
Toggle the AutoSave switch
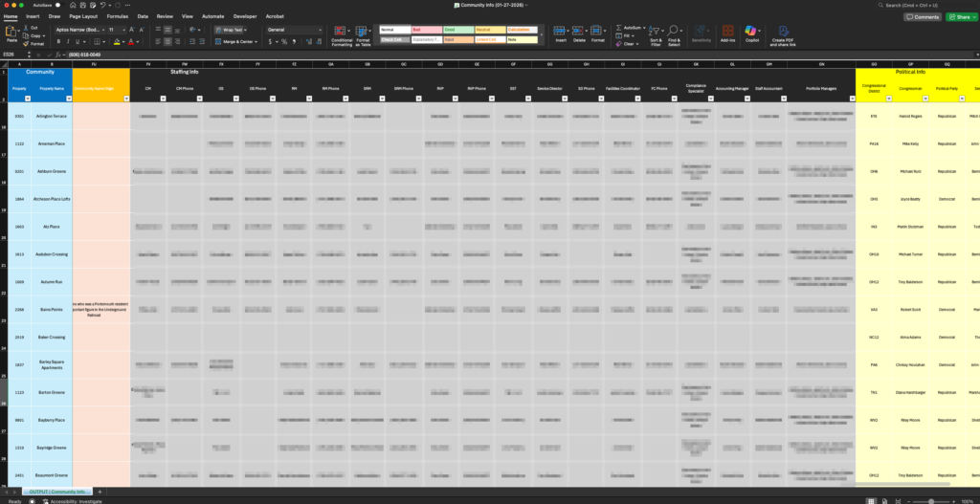coord(57,5)
